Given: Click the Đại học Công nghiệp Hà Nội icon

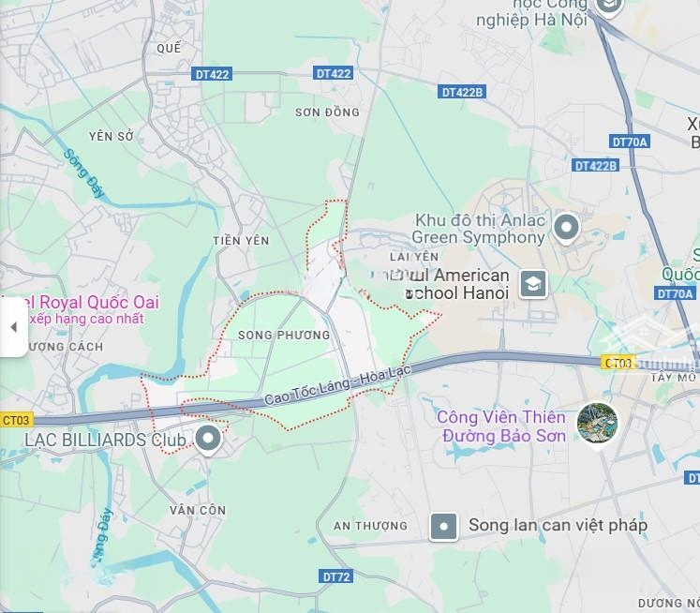Looking at the screenshot, I should click(x=608, y=7).
